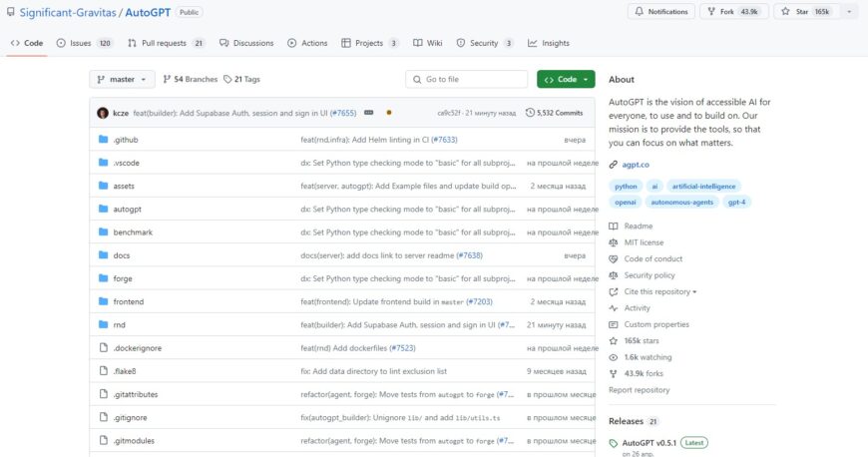The height and width of the screenshot is (457, 868).
Task: Open the Custom properties link
Action: click(656, 324)
